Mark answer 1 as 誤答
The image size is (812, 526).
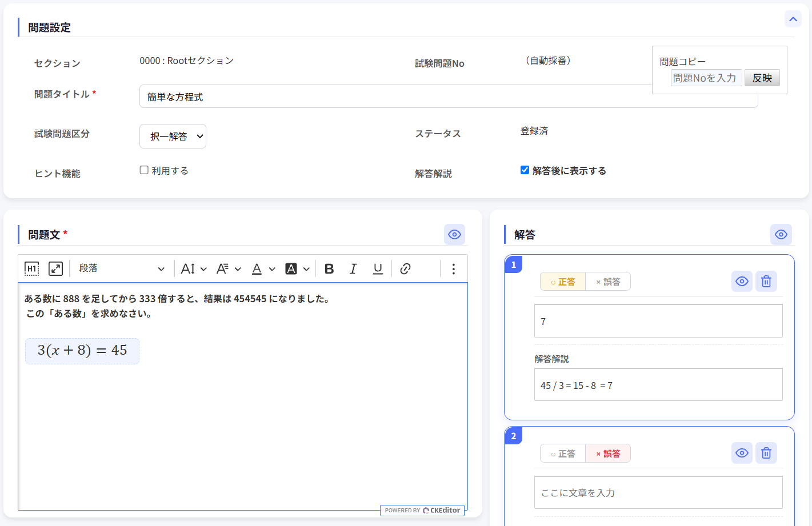608,282
